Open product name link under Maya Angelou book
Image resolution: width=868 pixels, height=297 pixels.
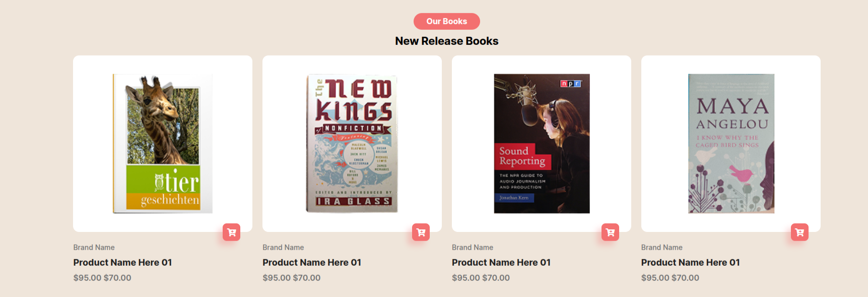pos(691,262)
